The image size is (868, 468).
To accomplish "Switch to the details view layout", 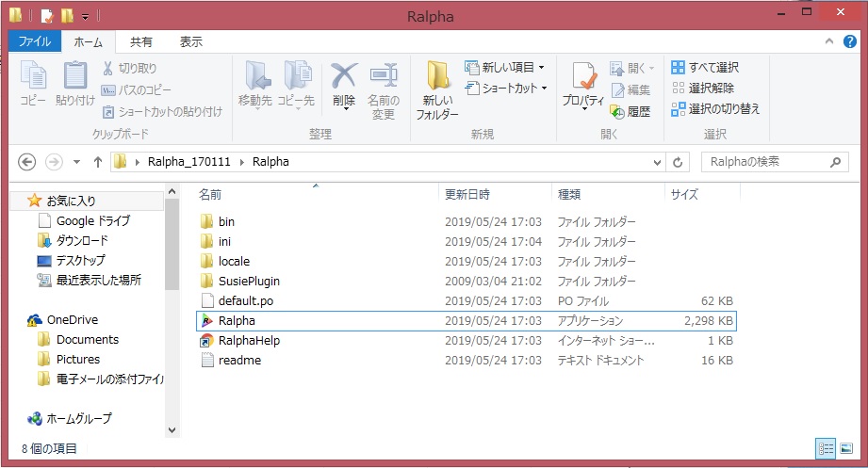I will (825, 449).
